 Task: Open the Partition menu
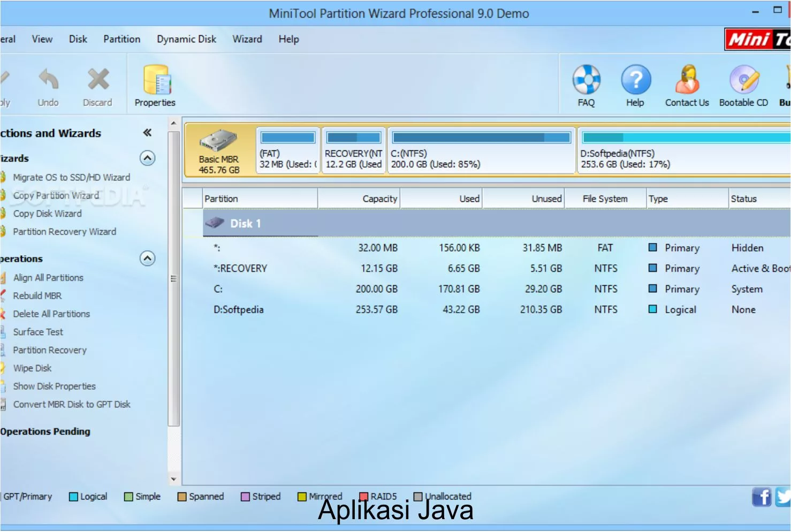coord(121,39)
